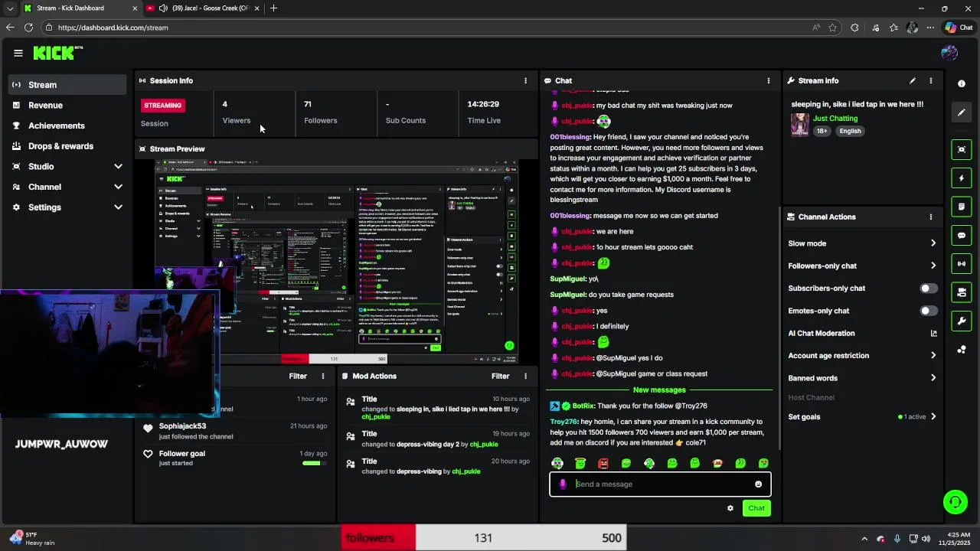Open the Mod Actions three-dot menu
Viewport: 980px width, 551px height.
point(525,376)
